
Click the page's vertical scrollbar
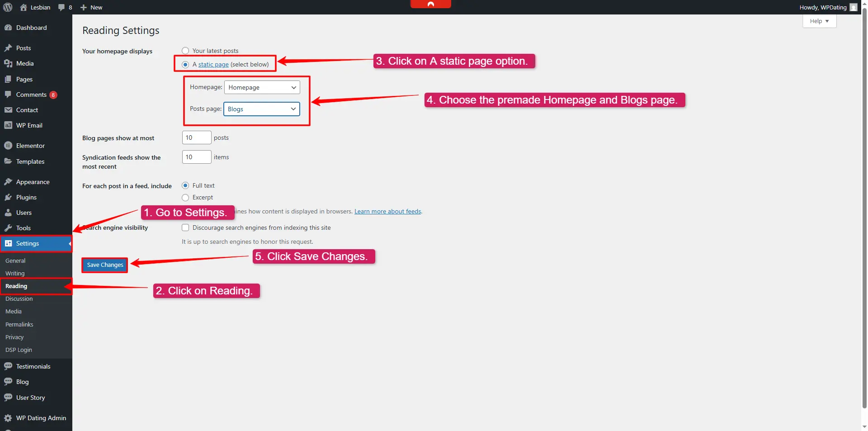[x=864, y=204]
